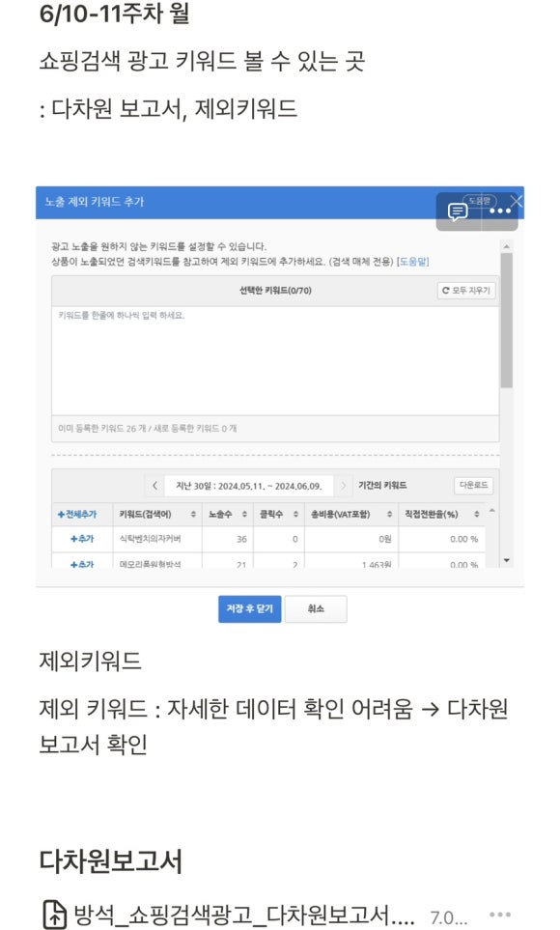The width and height of the screenshot is (560, 930).
Task: Focus the keyword entry textarea
Action: pyautogui.click(x=275, y=360)
